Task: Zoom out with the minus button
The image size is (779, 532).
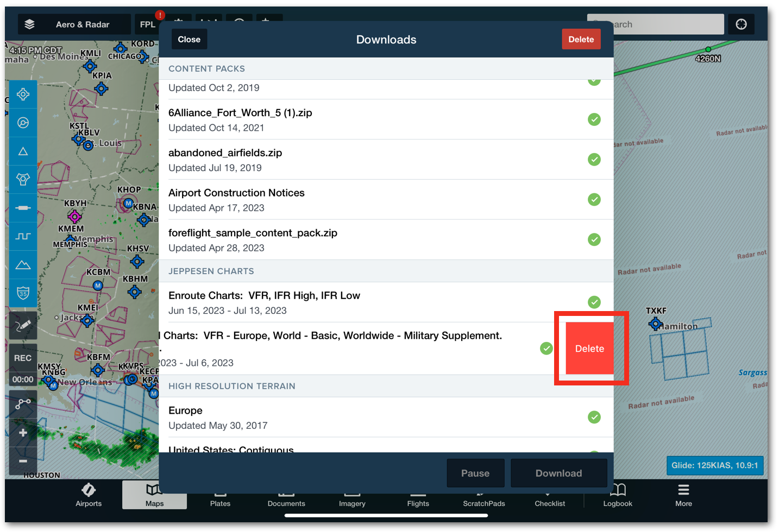Action: [23, 461]
